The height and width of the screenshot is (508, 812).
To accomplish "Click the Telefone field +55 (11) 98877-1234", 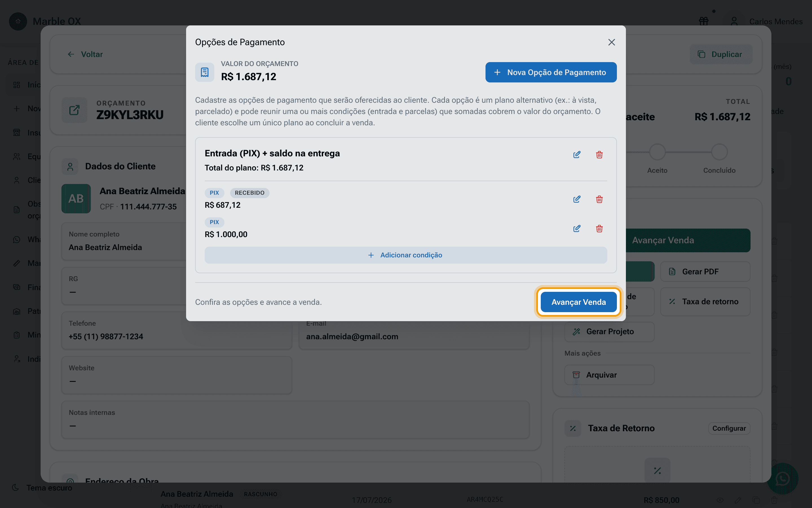I will click(x=176, y=330).
